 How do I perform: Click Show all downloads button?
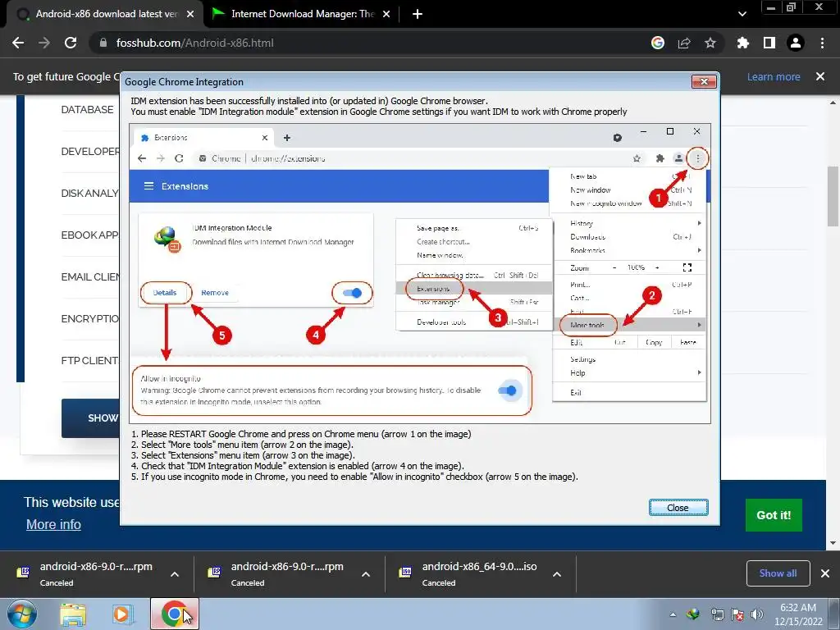[x=778, y=573]
